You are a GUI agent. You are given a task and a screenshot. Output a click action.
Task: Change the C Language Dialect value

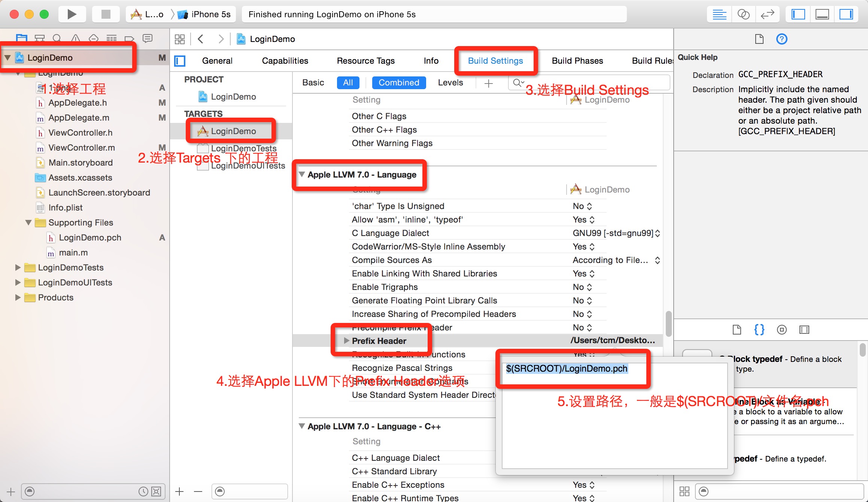coord(616,233)
